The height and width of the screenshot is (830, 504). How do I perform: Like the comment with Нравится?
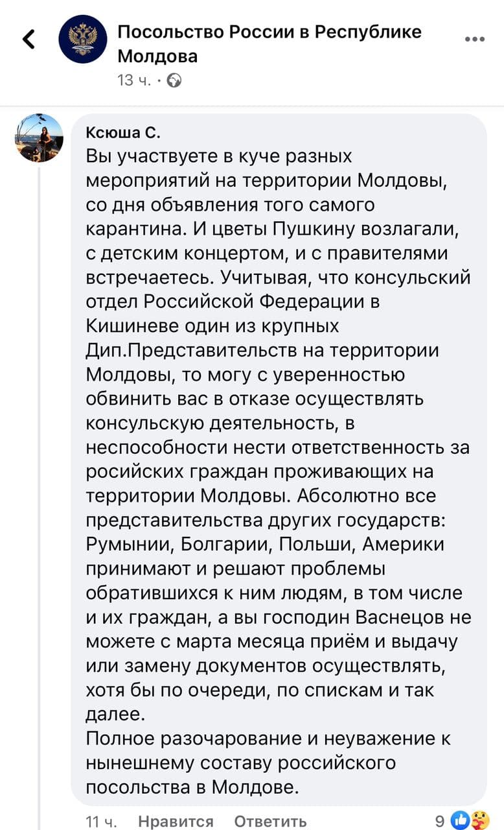176,822
